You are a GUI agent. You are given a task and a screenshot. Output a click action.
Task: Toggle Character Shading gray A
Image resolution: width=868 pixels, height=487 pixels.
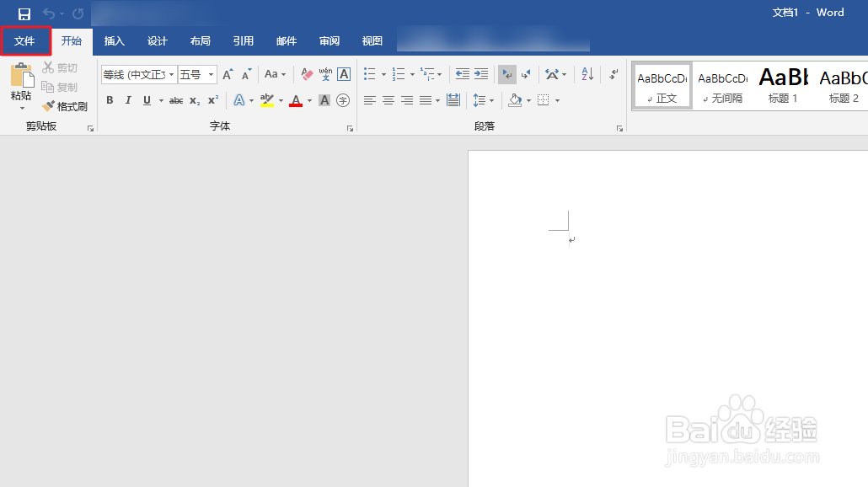point(324,100)
